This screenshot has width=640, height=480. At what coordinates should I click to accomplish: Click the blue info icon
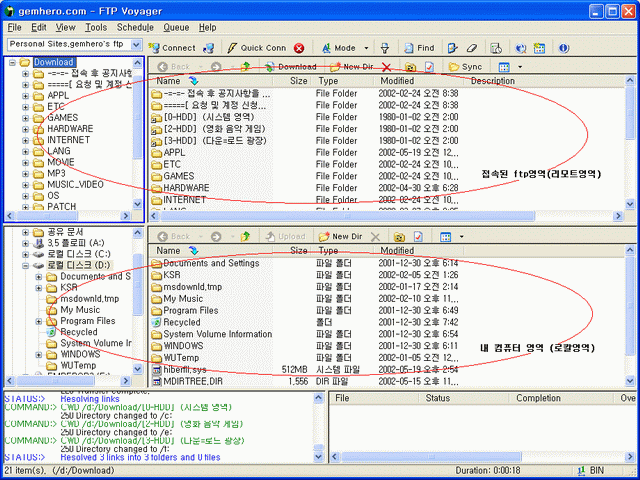click(x=564, y=48)
